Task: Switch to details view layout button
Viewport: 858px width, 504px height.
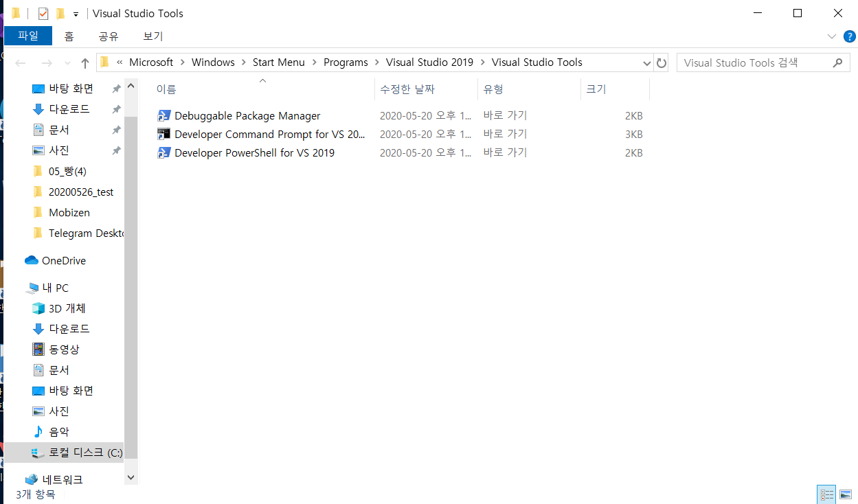Action: tap(826, 494)
